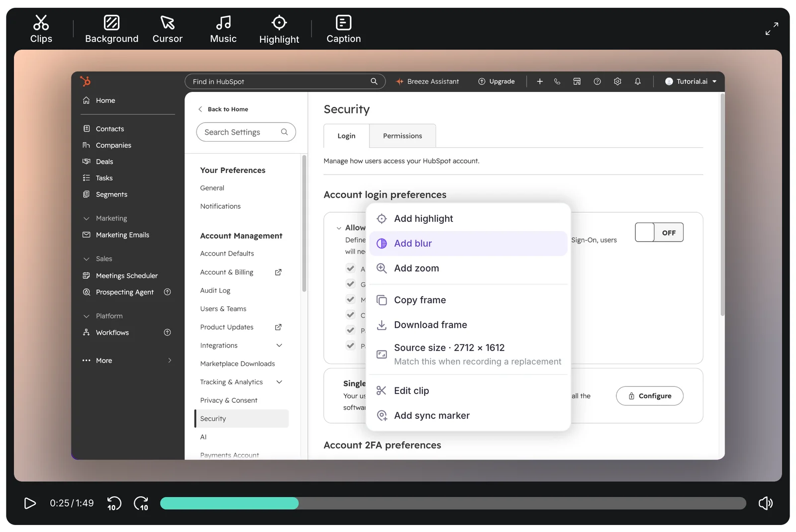The height and width of the screenshot is (532, 796).
Task: Select the Permissions tab
Action: tap(402, 136)
